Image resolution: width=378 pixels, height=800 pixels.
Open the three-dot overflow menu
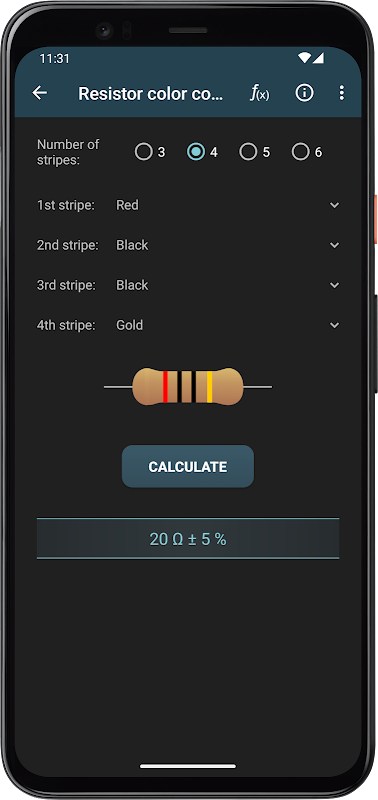tap(342, 93)
